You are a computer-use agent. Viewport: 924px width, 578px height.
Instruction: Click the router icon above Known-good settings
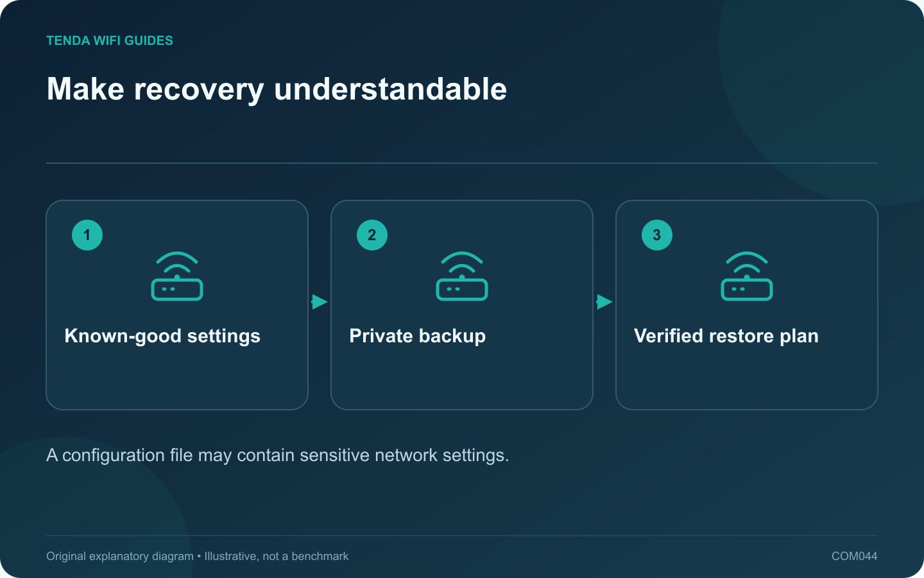177,276
